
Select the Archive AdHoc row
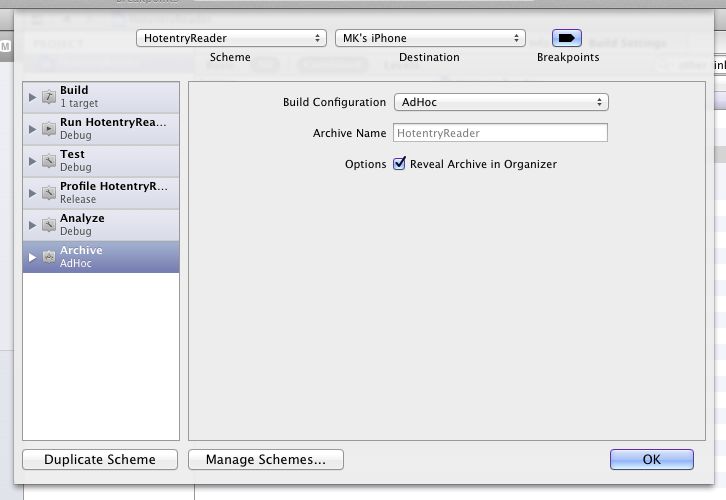click(101, 257)
